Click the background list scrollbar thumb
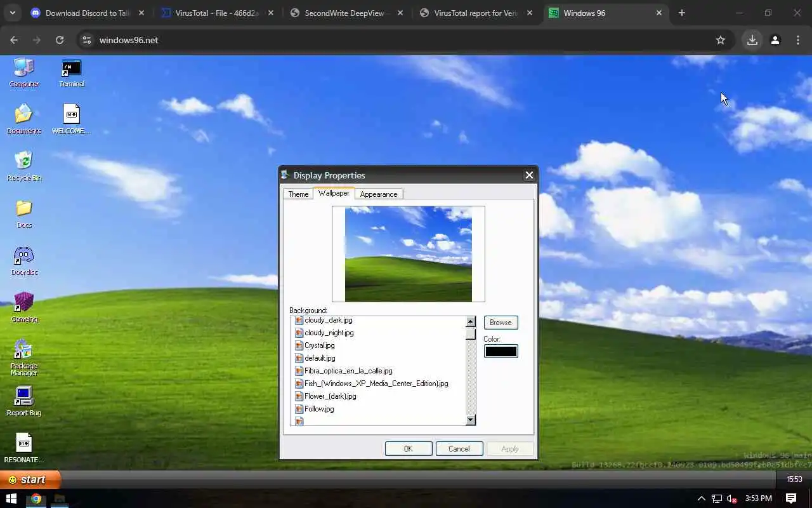 (x=470, y=334)
